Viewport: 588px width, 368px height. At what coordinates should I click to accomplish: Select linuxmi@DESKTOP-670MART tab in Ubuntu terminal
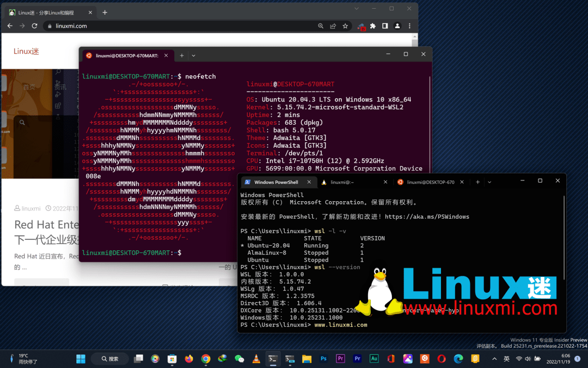click(x=127, y=56)
